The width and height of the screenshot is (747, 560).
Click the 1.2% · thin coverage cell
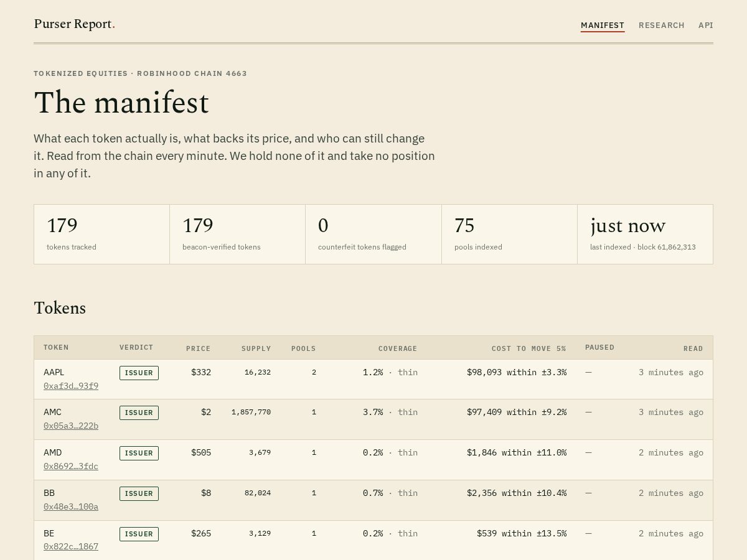[x=390, y=372]
